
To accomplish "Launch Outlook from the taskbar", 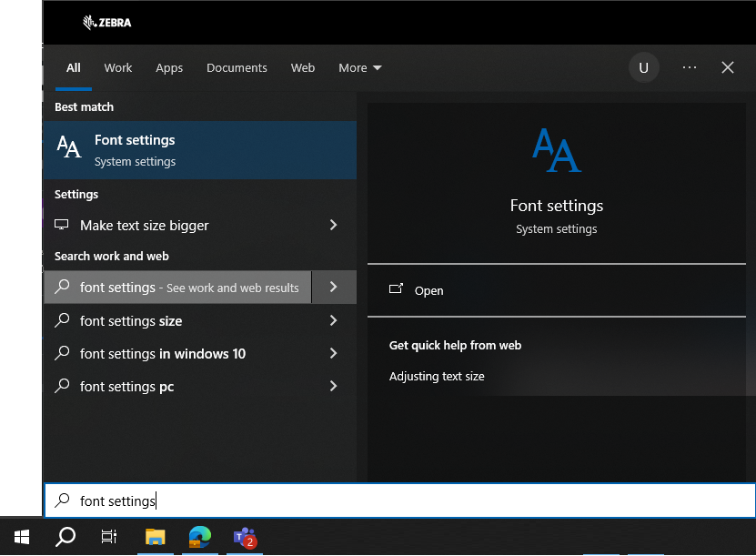I will point(244,537).
